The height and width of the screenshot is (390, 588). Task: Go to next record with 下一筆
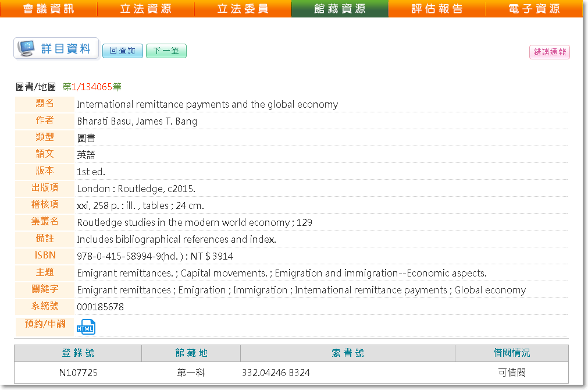166,51
